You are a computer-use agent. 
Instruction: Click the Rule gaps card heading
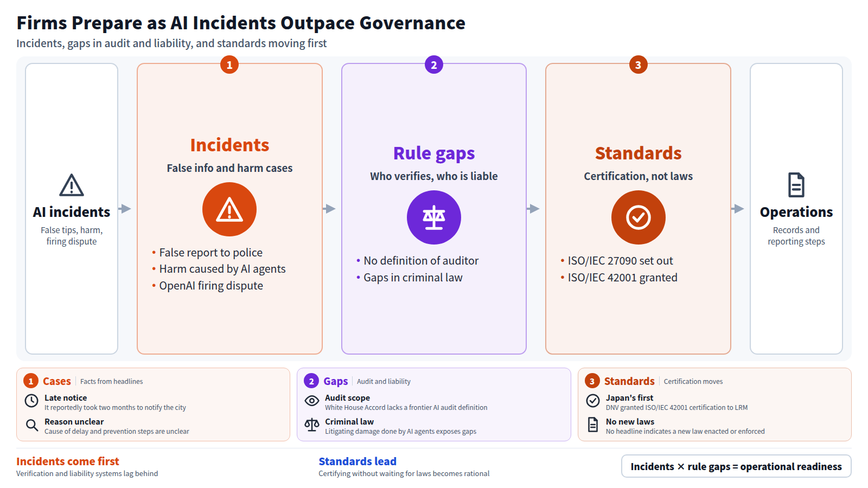(x=434, y=153)
